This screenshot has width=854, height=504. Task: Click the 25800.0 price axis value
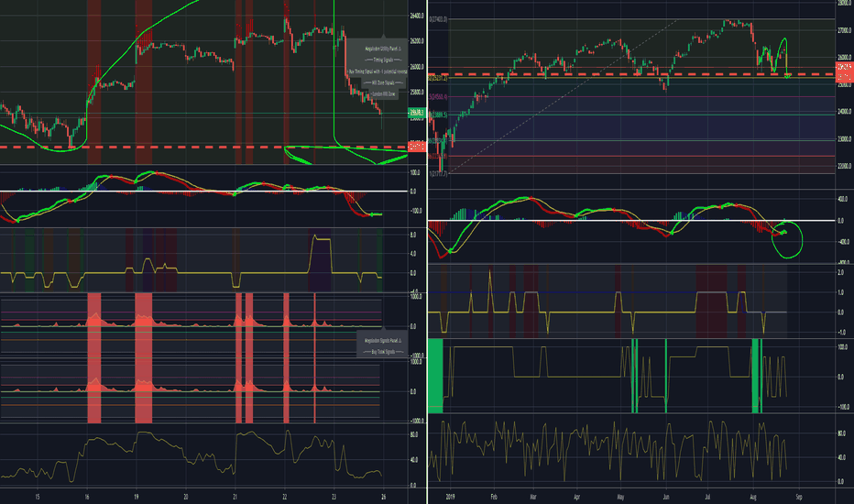417,92
